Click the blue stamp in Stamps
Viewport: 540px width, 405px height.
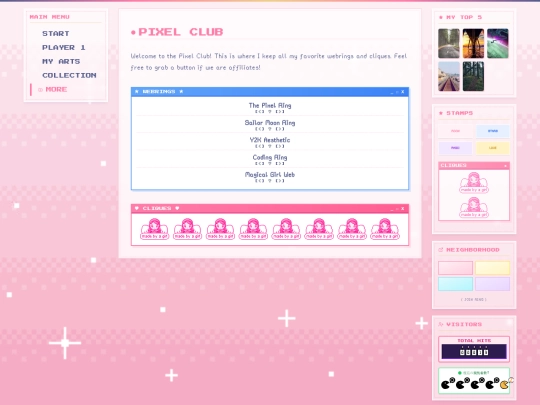492,131
